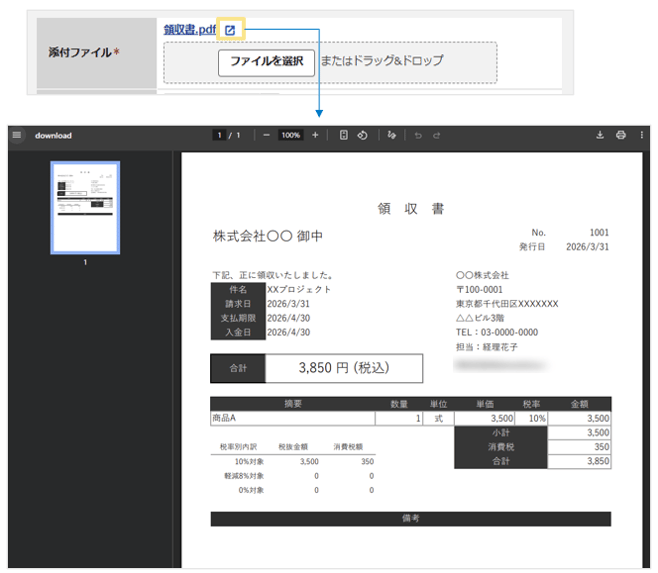
Task: Click the 消費税 value 350 in totals
Action: 579,447
